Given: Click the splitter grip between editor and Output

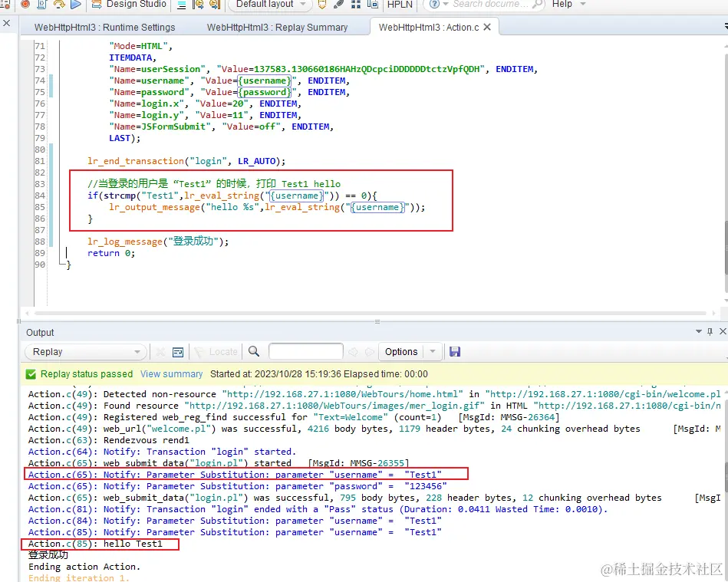Looking at the screenshot, I should coord(377,321).
